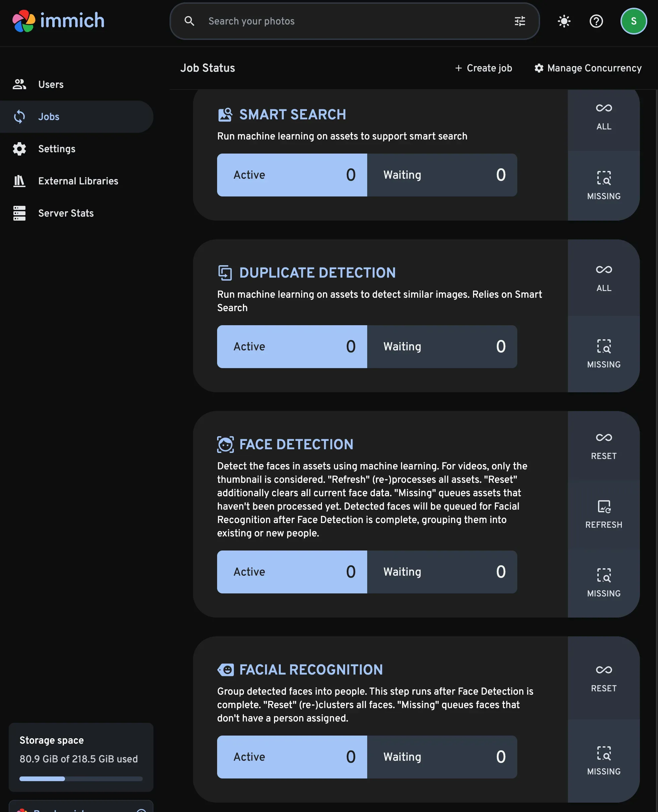Run Duplicate Detection on all assets
This screenshot has width=658, height=812.
[x=603, y=278]
